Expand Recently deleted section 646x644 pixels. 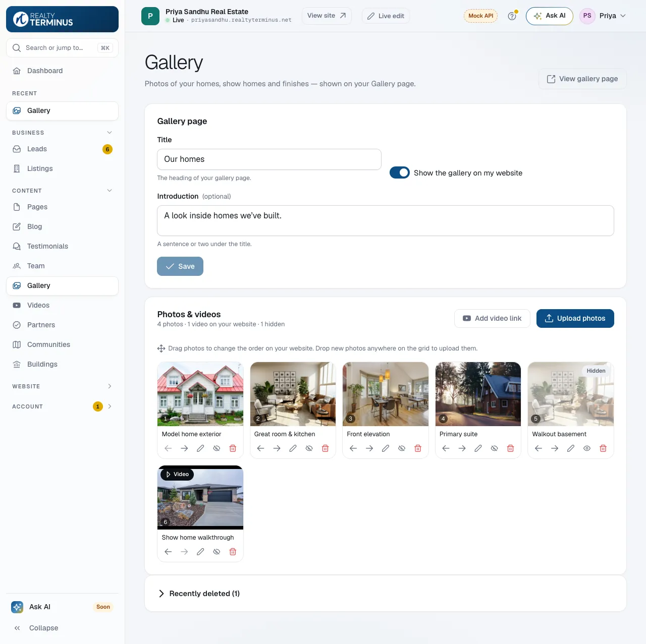[x=199, y=594]
